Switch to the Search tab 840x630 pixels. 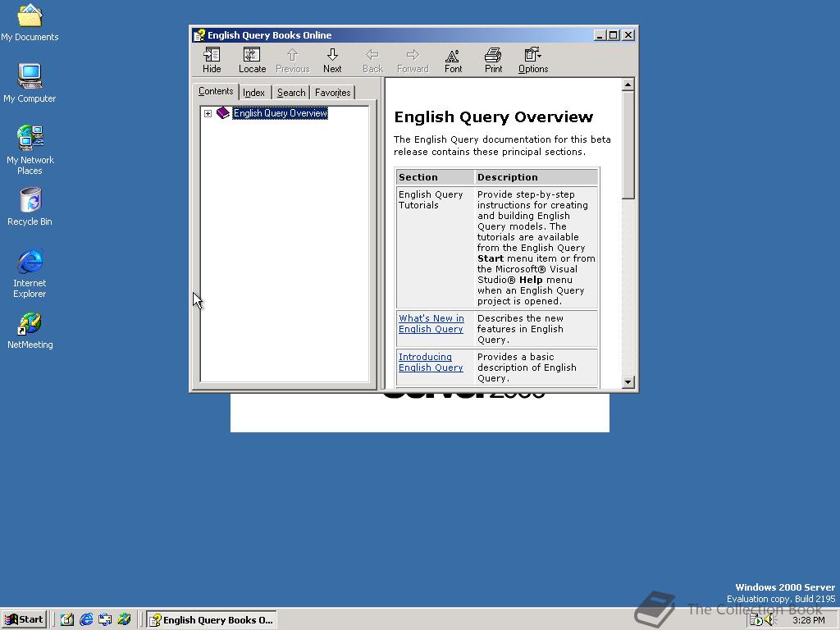(x=291, y=93)
